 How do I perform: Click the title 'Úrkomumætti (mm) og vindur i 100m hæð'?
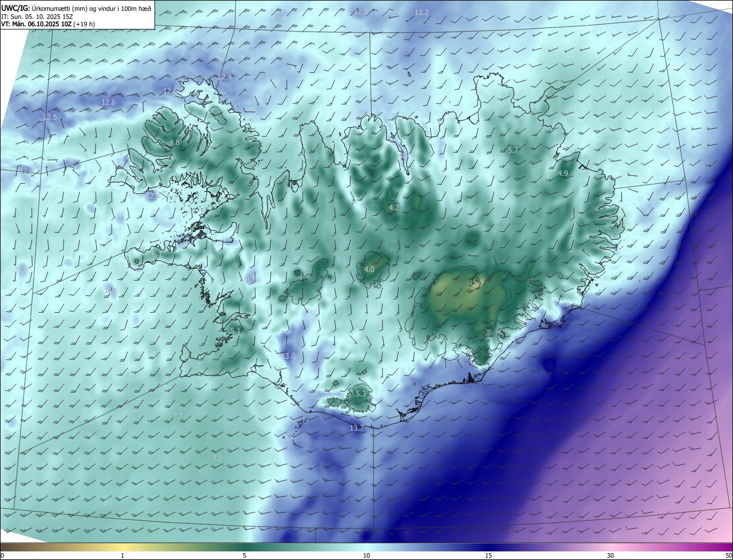coord(91,8)
